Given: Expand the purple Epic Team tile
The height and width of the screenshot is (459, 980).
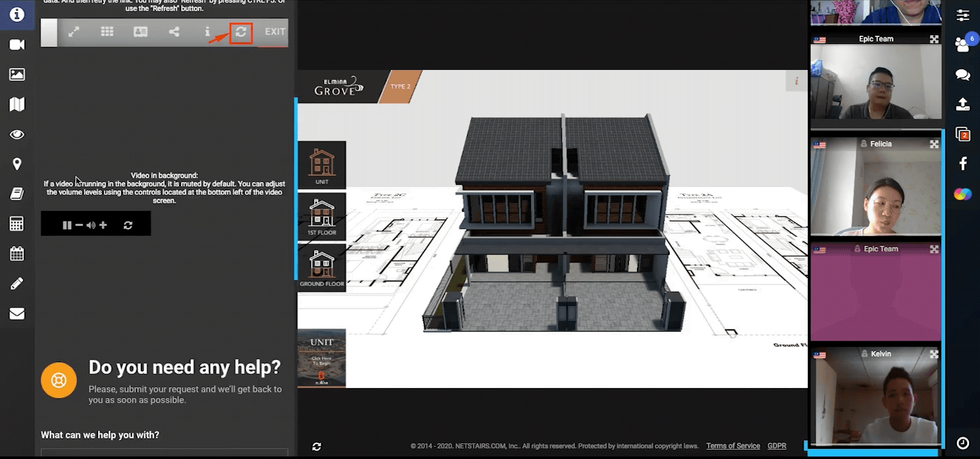Looking at the screenshot, I should (x=934, y=249).
